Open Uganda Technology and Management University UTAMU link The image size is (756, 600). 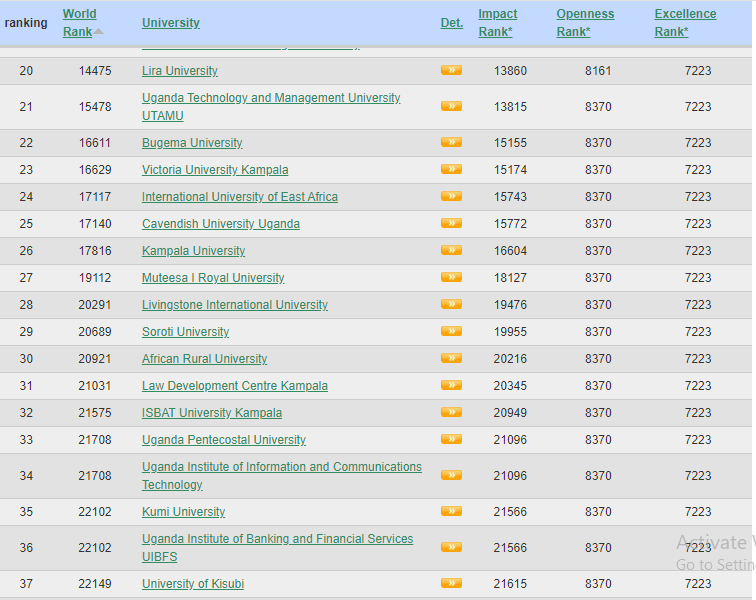(271, 107)
